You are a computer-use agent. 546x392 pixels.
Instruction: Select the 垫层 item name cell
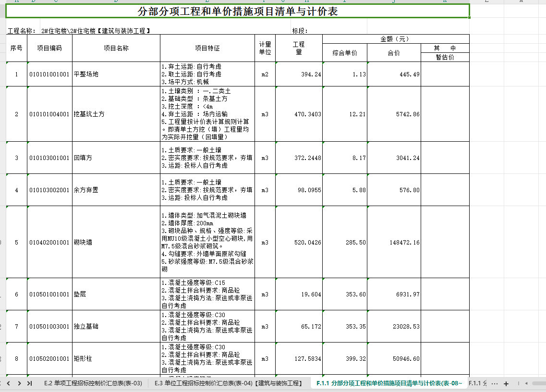(x=116, y=294)
